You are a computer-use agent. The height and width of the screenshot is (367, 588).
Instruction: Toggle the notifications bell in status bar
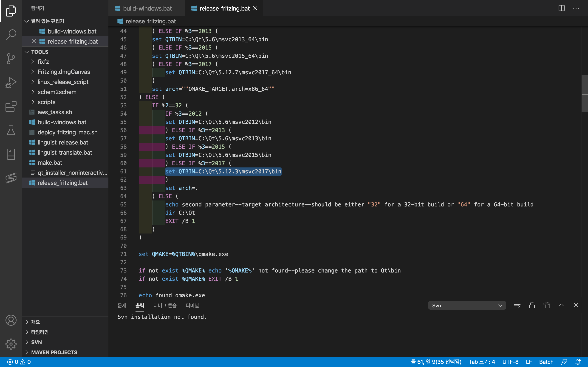(x=578, y=362)
